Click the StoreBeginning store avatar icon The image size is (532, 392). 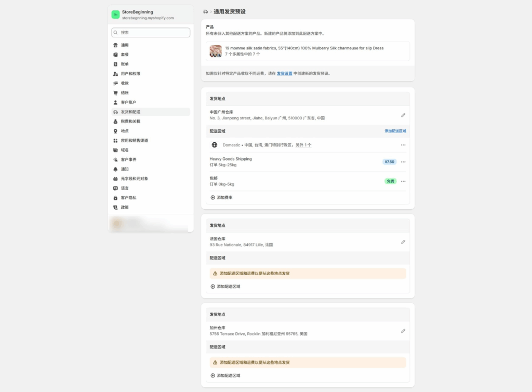pos(115,15)
